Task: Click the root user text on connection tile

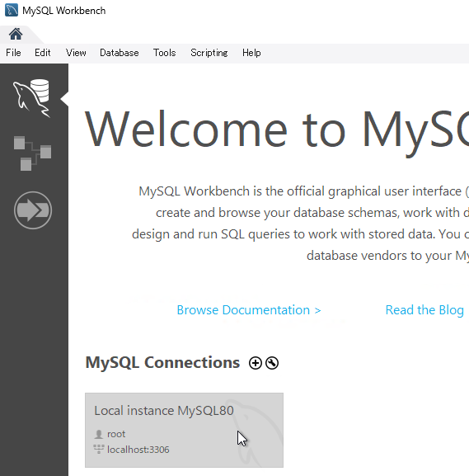Action: (x=116, y=434)
